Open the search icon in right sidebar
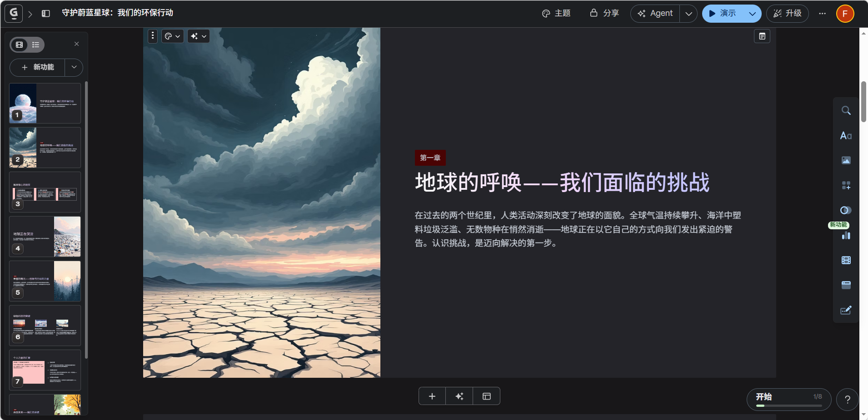This screenshot has height=420, width=868. [846, 110]
